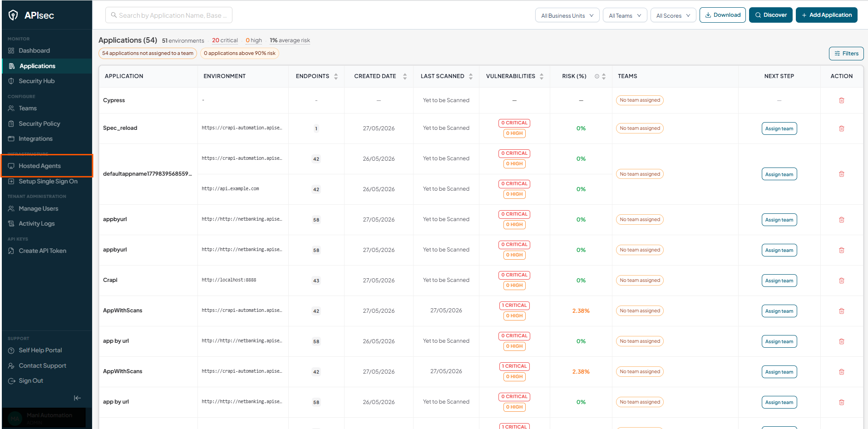Click the Integrations icon in sidebar

pos(11,139)
